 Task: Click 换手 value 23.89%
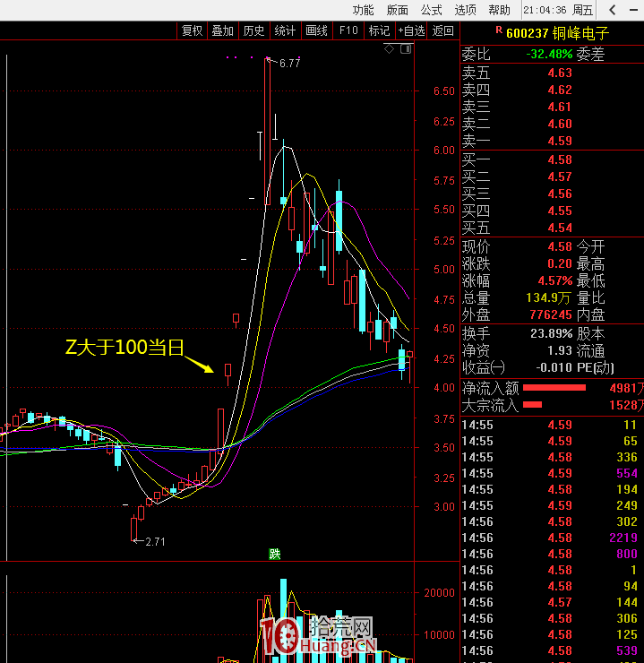[x=552, y=333]
